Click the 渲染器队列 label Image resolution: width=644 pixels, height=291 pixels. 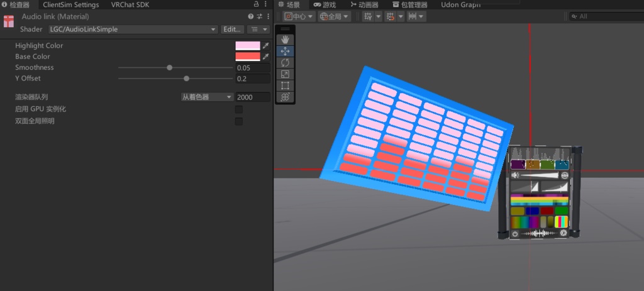[31, 97]
